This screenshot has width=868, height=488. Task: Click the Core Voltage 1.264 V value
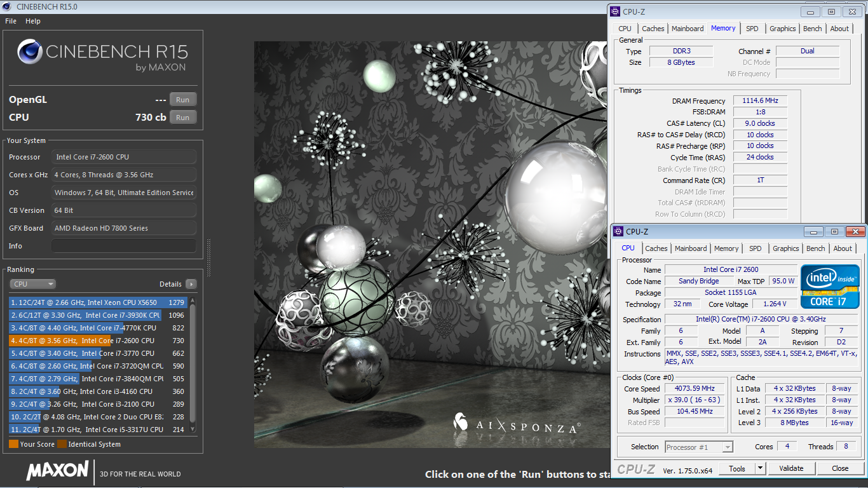click(774, 304)
